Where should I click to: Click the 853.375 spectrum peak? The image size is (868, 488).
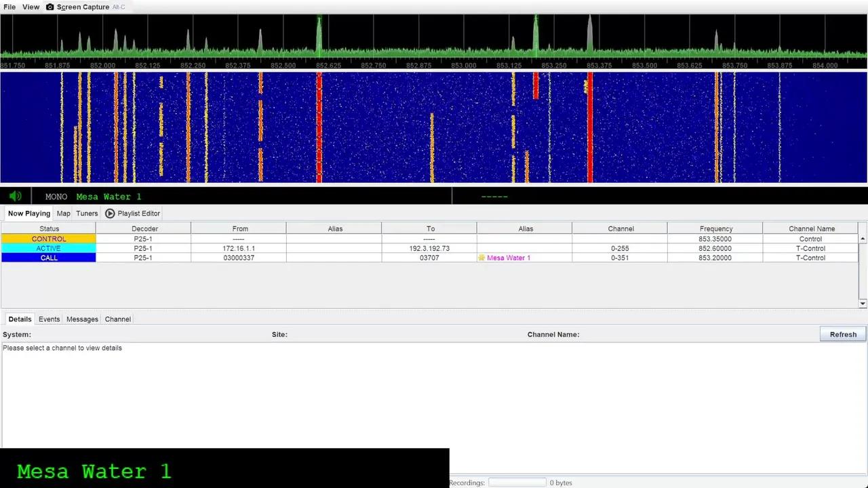[590, 34]
